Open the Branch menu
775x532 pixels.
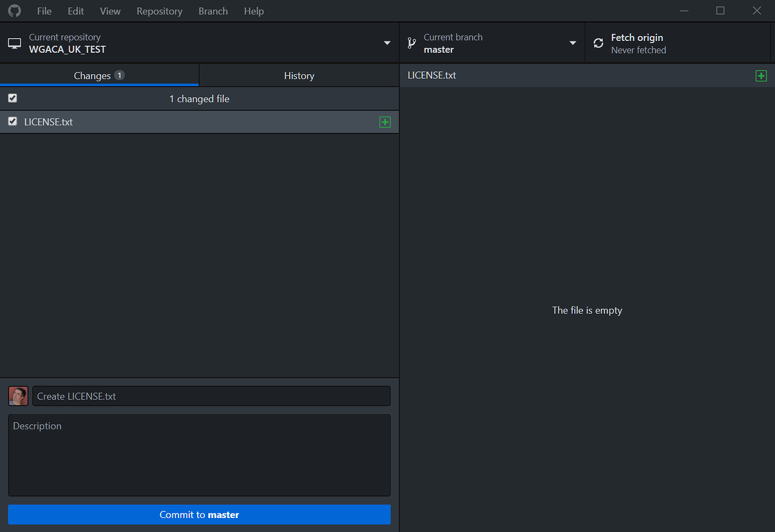[x=213, y=11]
